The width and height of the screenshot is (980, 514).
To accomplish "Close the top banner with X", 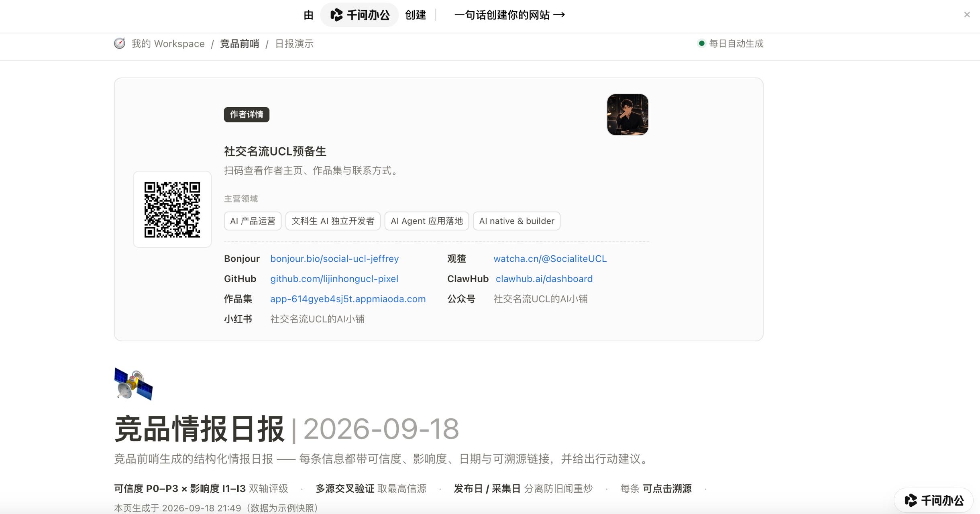I will (967, 15).
